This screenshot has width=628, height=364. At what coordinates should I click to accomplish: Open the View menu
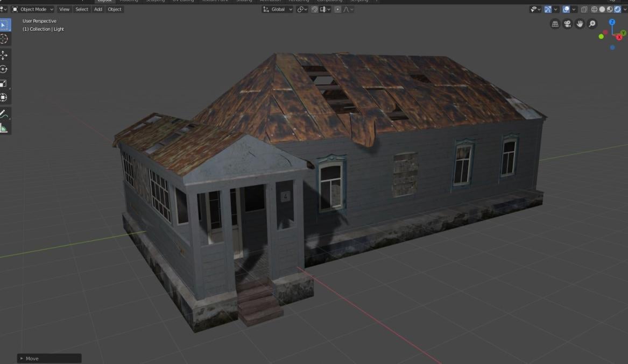click(64, 9)
